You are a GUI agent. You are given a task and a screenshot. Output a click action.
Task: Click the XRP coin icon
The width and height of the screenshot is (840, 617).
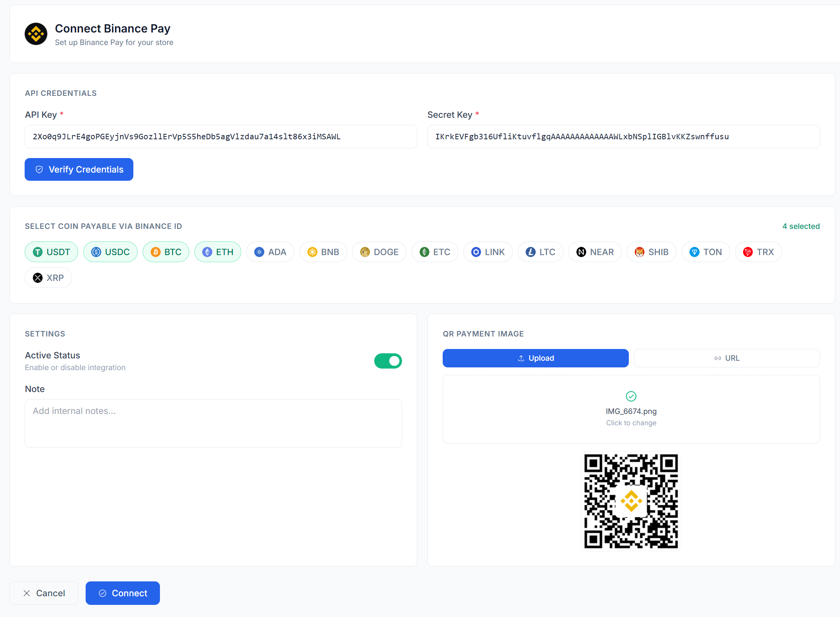38,278
